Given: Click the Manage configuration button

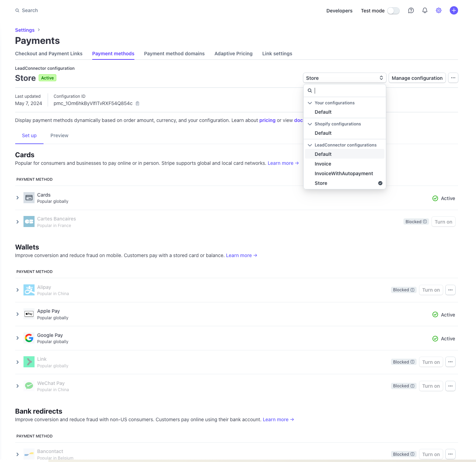Looking at the screenshot, I should (x=417, y=78).
